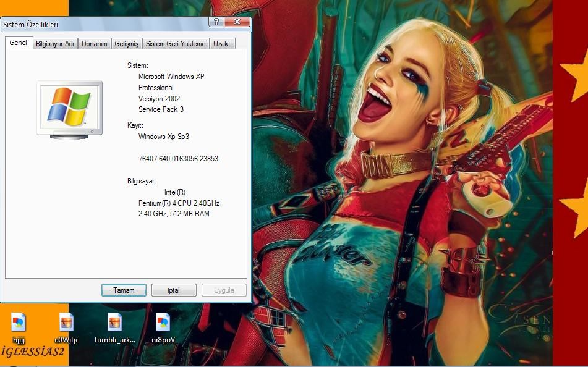
Task: Click the Windows XP logo monitor image
Action: point(69,109)
